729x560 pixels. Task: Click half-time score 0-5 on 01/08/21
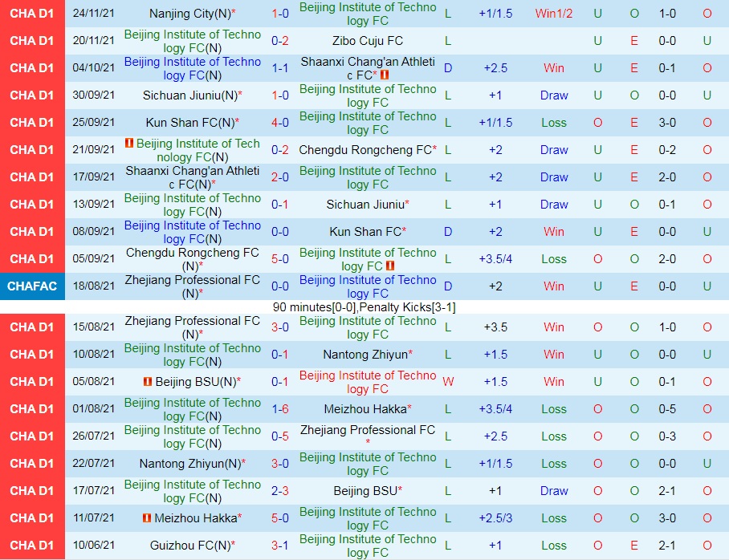click(x=667, y=409)
